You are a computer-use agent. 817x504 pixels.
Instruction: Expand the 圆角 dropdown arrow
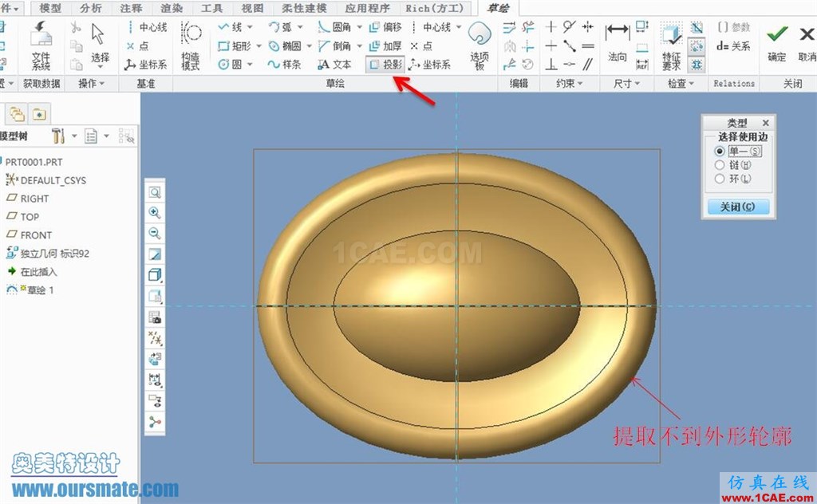pyautogui.click(x=359, y=27)
